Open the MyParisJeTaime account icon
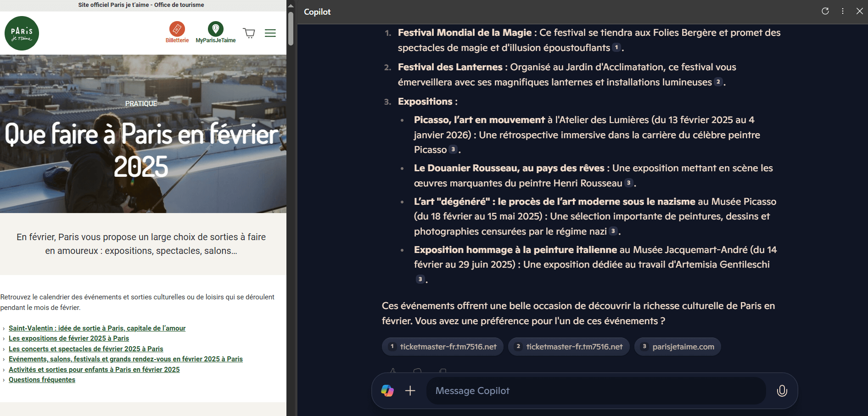Viewport: 868px width, 416px height. click(x=216, y=32)
